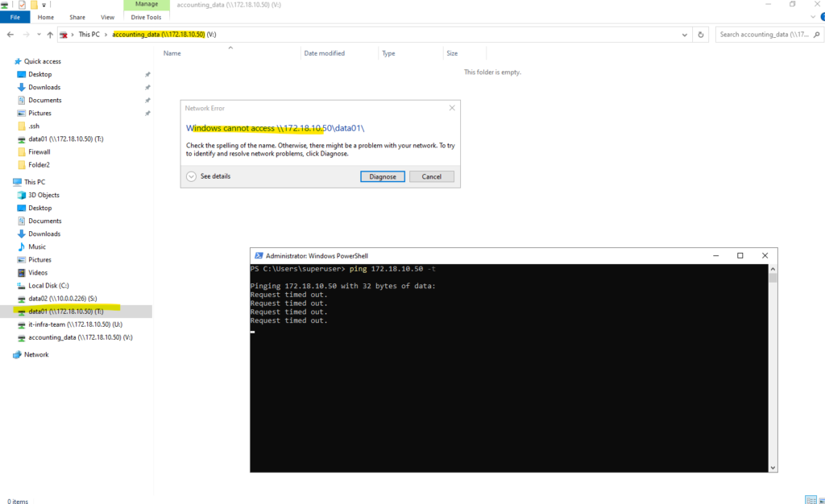Unpin Desktop using its pin icon
Screen dimensions: 825x504
tap(147, 75)
